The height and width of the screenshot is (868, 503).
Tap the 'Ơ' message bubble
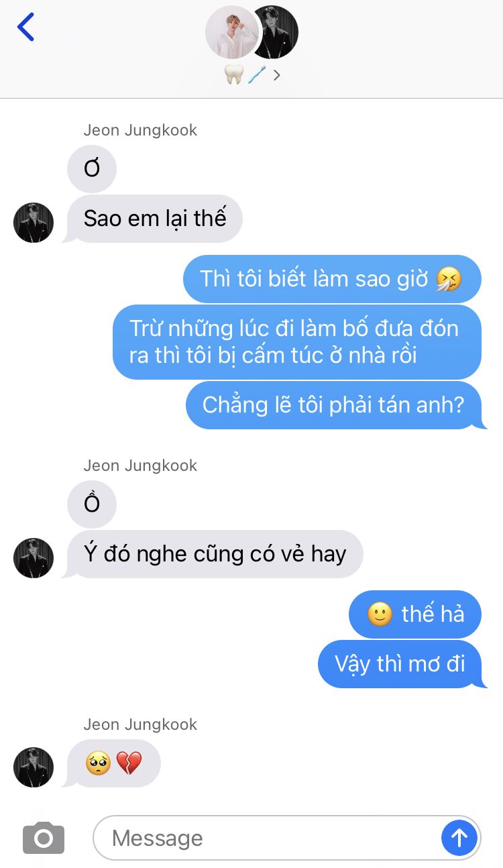(92, 169)
